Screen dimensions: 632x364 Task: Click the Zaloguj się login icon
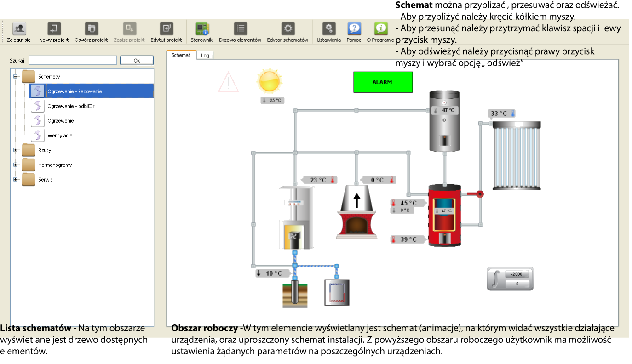pos(19,29)
